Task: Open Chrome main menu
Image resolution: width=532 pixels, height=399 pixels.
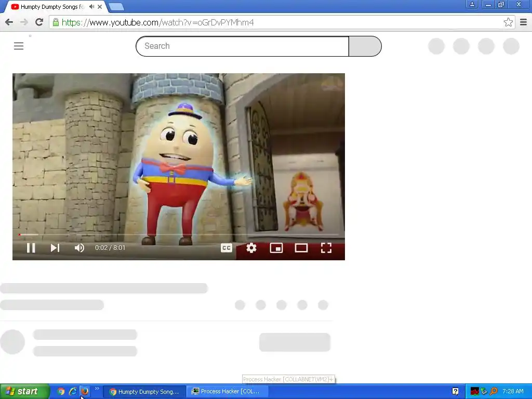Action: pyautogui.click(x=524, y=22)
